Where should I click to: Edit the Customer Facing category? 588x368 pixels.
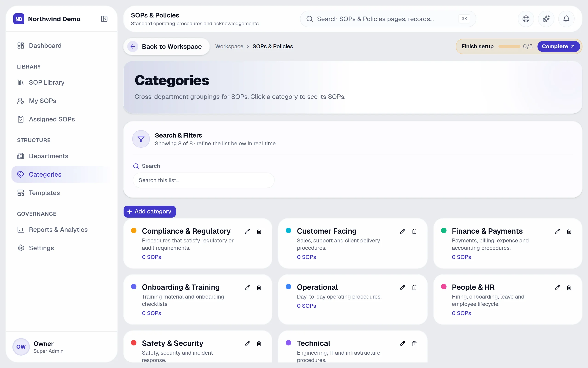[402, 231]
